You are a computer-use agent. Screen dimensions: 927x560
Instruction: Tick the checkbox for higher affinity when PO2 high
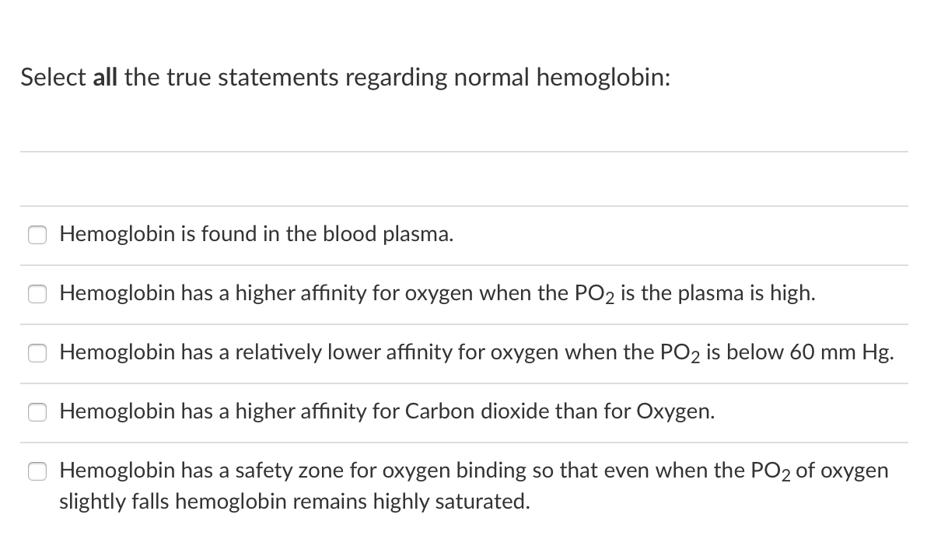point(37,294)
